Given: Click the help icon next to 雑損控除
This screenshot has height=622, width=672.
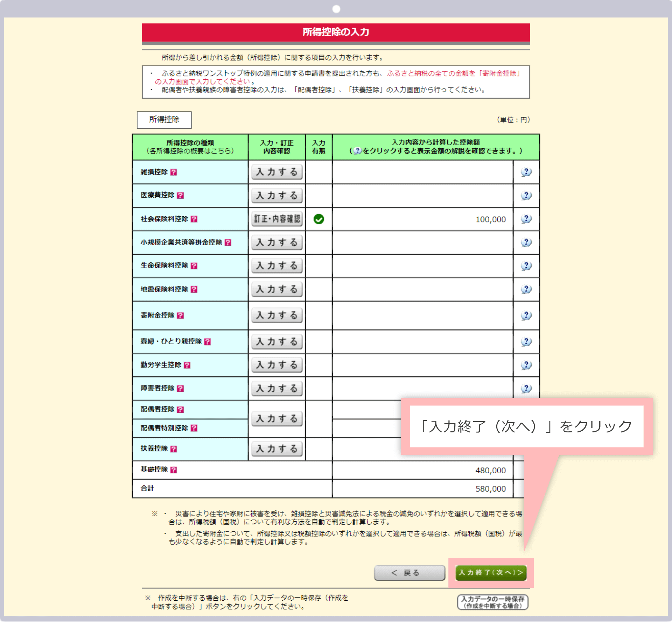Looking at the screenshot, I should pos(174,172).
